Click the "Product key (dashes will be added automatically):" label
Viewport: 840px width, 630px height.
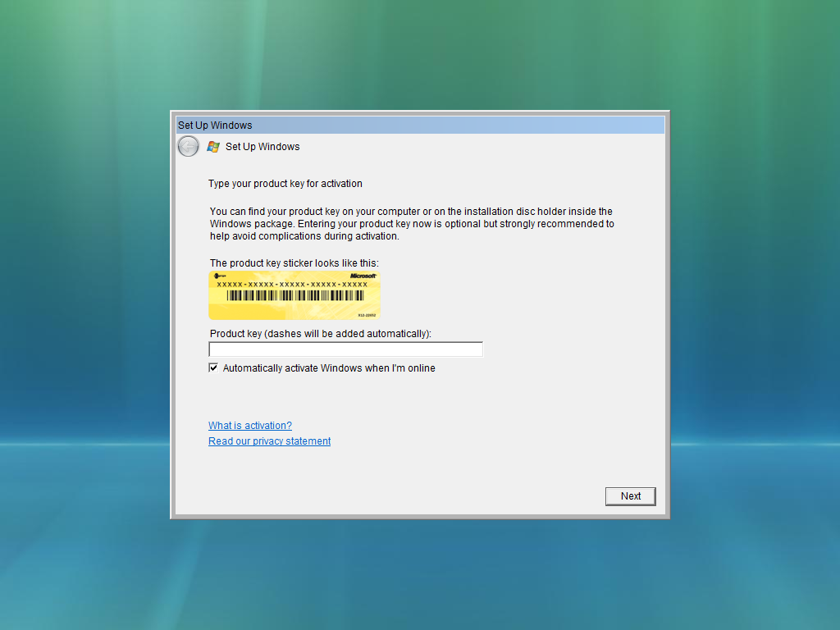point(321,334)
